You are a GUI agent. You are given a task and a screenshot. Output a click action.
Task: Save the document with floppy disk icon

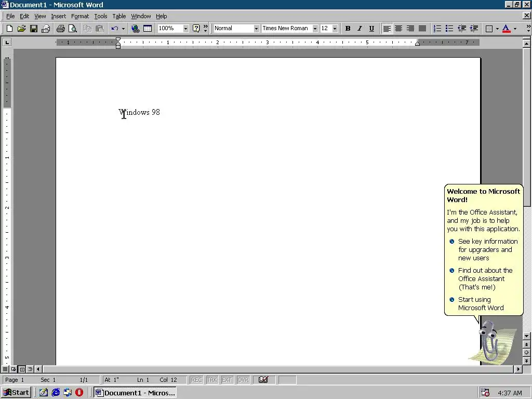pyautogui.click(x=34, y=29)
